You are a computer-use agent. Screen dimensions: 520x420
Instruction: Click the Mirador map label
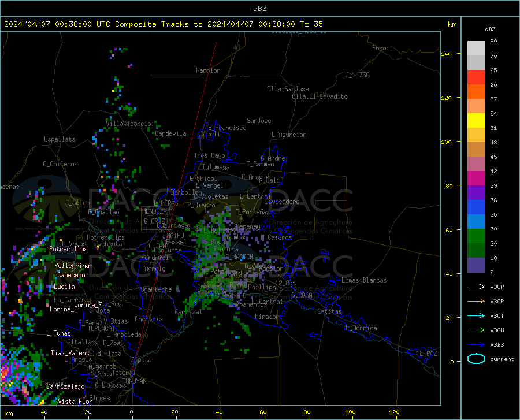266,317
